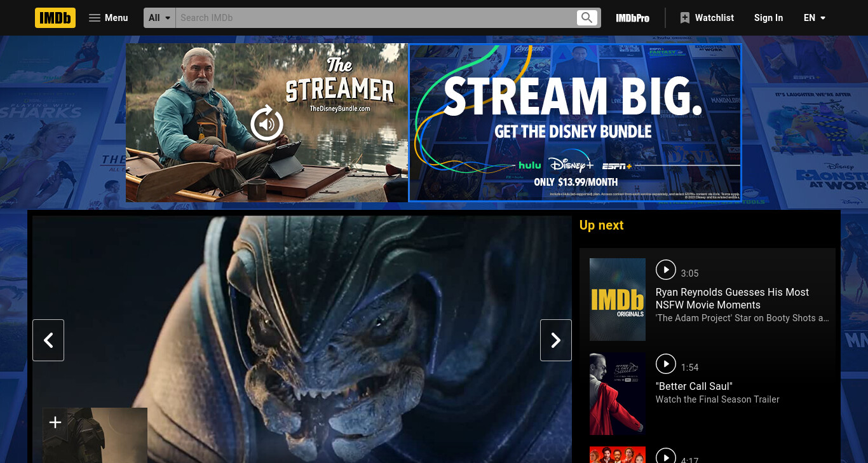This screenshot has width=868, height=463.
Task: Go to the previous featured slide
Action: click(x=48, y=340)
